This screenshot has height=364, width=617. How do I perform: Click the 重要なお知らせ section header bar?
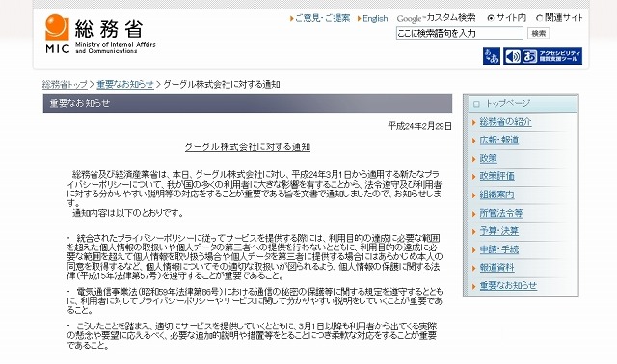pos(248,103)
